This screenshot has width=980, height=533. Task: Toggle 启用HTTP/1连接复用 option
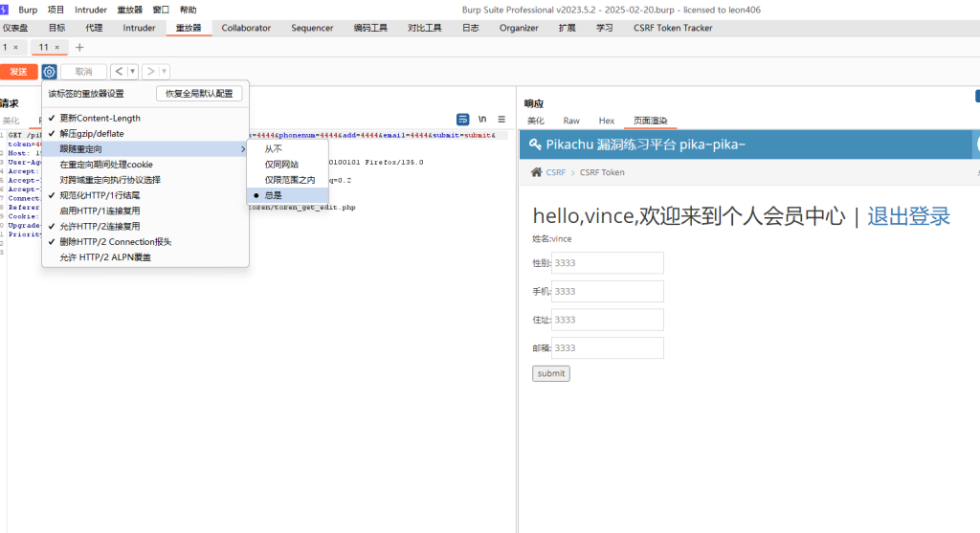(145, 211)
